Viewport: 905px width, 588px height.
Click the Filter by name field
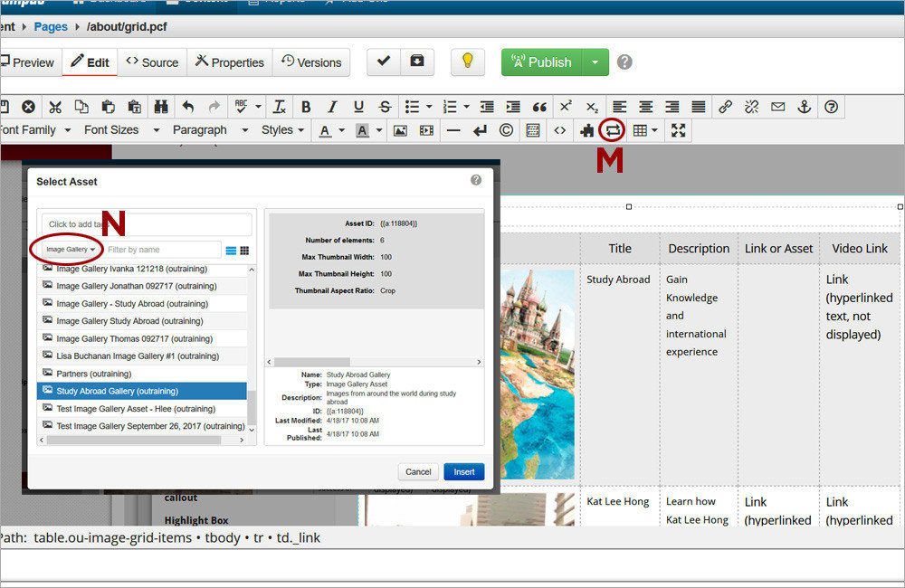(x=161, y=249)
